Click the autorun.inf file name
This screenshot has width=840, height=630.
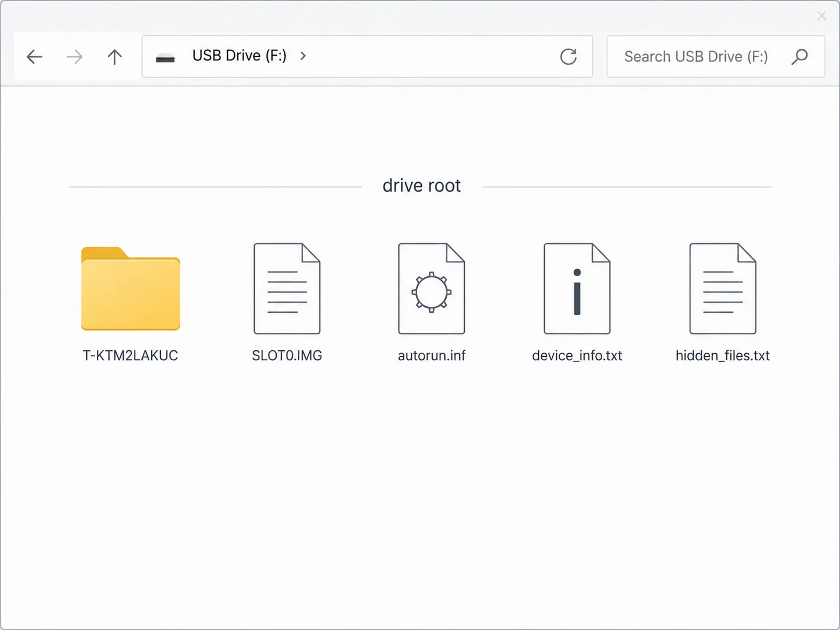coord(432,356)
